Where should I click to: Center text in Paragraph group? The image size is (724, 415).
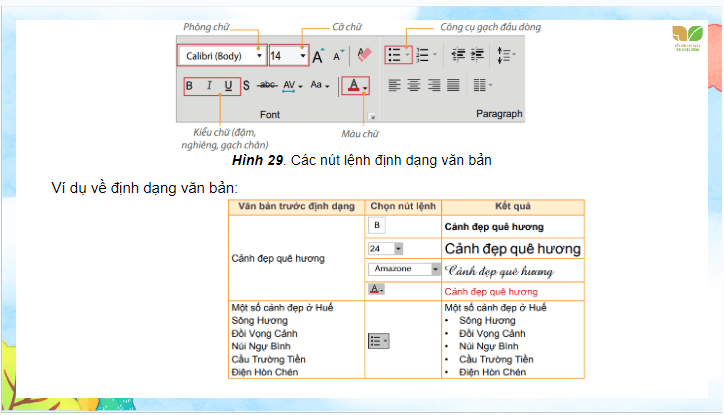coord(414,85)
